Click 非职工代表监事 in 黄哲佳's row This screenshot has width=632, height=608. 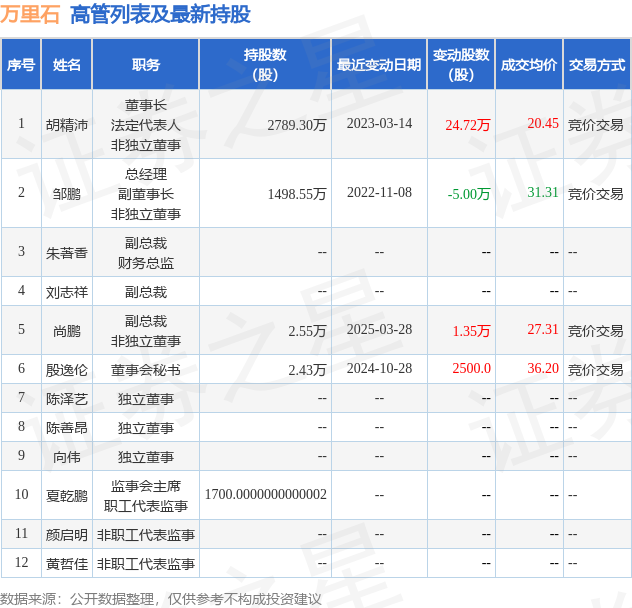pos(146,564)
